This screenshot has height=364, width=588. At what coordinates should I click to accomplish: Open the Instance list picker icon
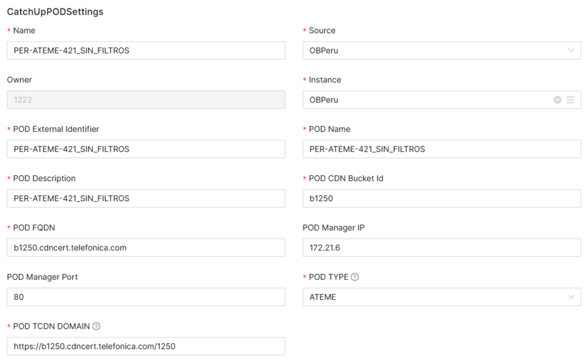pos(570,100)
